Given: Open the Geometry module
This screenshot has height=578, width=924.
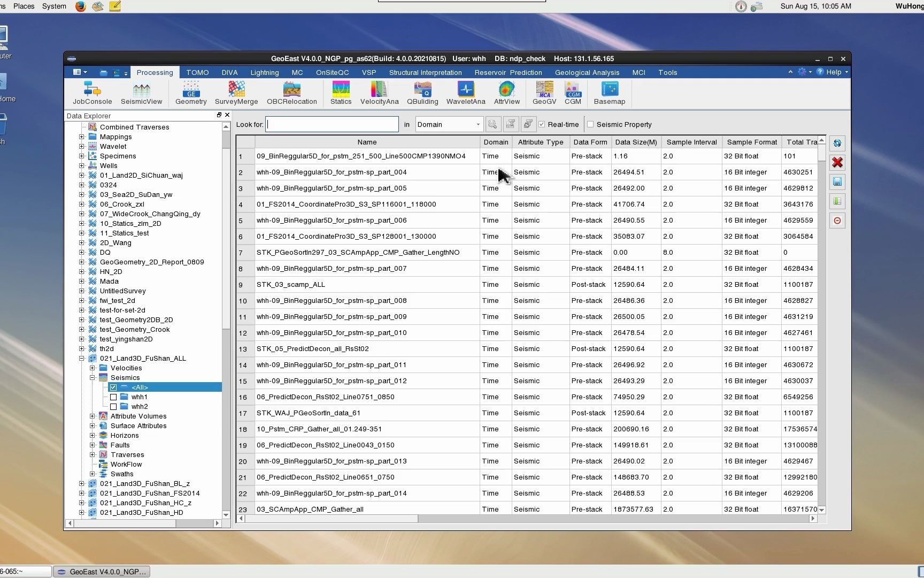Looking at the screenshot, I should click(x=191, y=93).
